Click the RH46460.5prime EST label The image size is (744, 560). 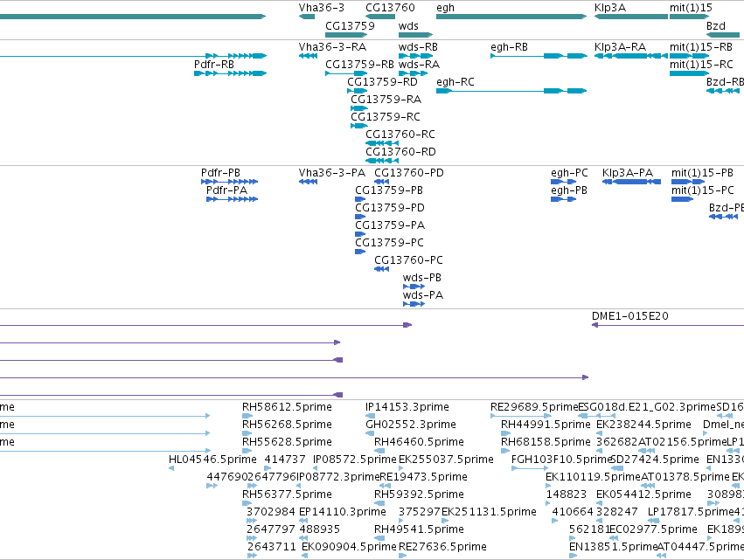[419, 442]
